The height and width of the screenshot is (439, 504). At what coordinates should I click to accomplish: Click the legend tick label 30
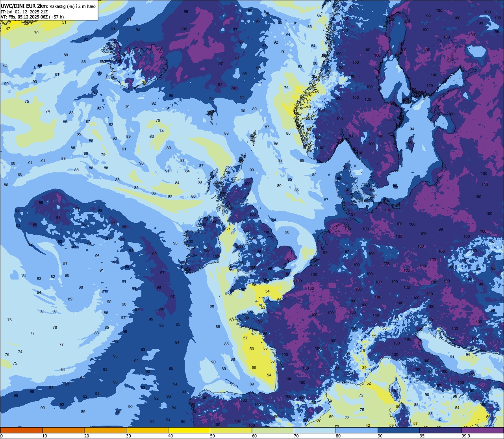(x=128, y=436)
